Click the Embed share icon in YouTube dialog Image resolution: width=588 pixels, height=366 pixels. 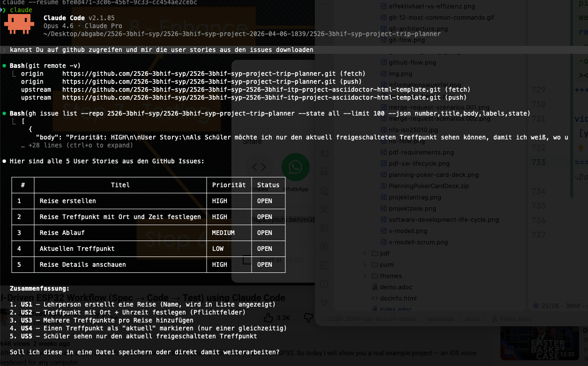tap(259, 167)
